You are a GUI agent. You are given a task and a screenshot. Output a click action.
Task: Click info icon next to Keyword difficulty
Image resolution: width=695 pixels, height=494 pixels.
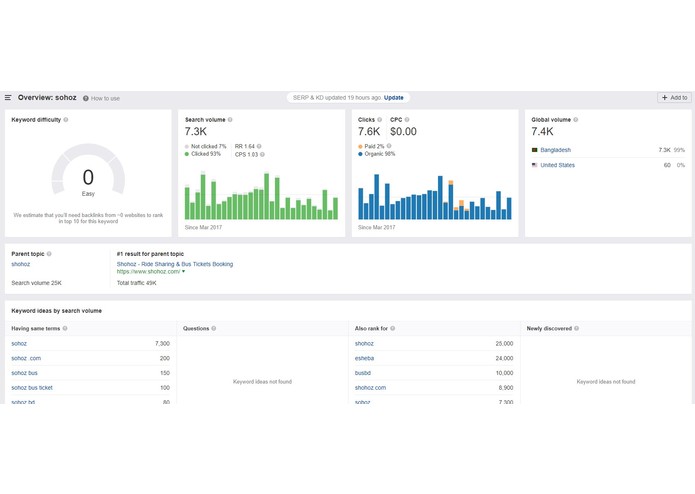(x=66, y=120)
